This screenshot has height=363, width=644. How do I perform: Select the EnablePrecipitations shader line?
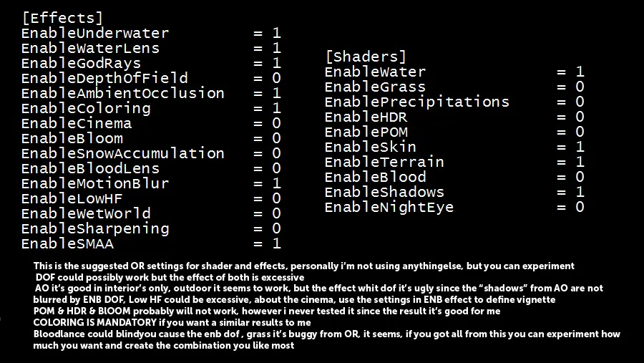pos(454,102)
